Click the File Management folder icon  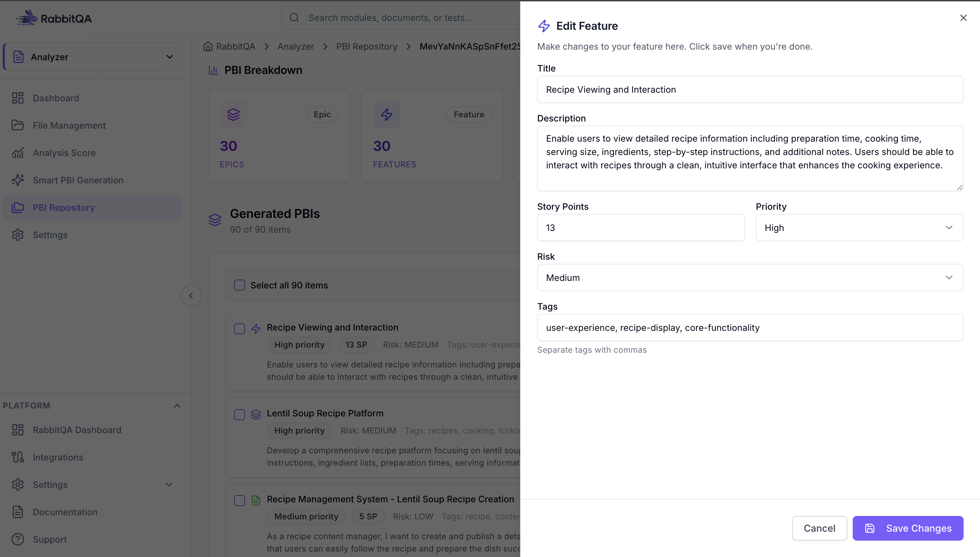coord(17,126)
